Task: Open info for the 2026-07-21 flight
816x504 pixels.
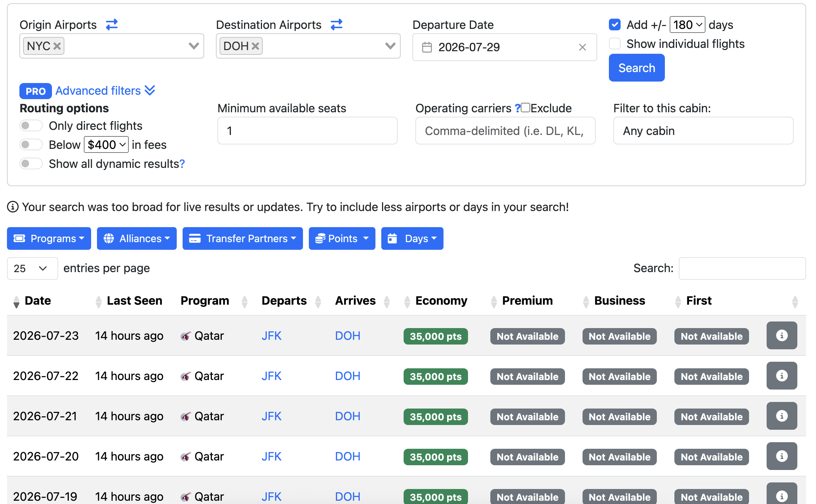Action: coord(782,416)
